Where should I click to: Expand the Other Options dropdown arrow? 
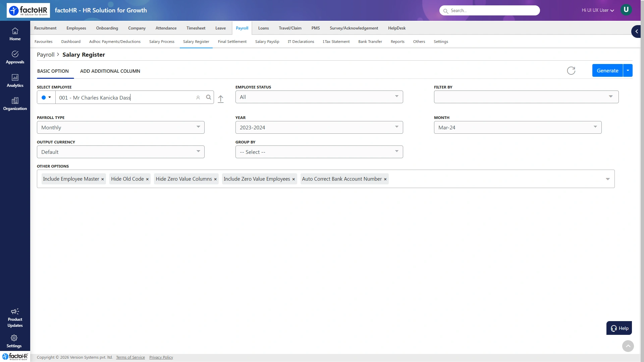click(x=607, y=179)
